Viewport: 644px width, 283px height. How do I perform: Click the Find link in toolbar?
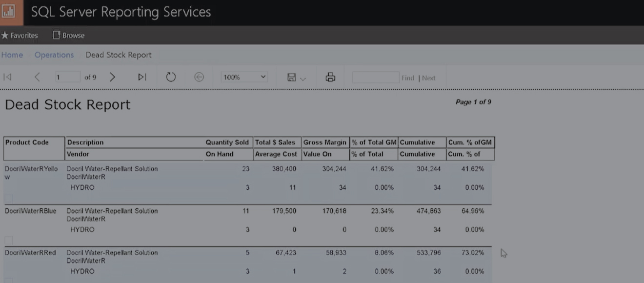click(407, 78)
